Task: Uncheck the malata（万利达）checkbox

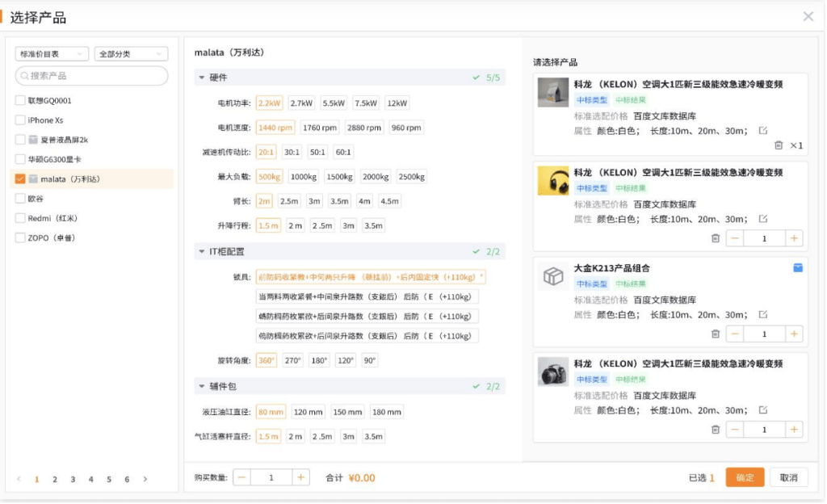Action: tap(20, 178)
